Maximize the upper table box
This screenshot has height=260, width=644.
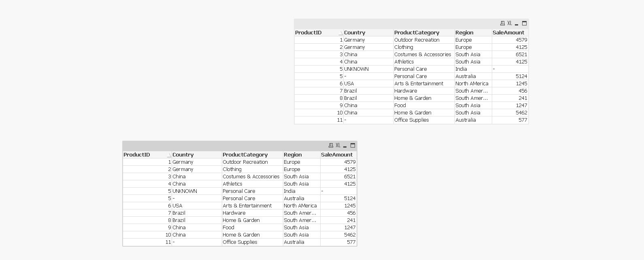point(524,23)
